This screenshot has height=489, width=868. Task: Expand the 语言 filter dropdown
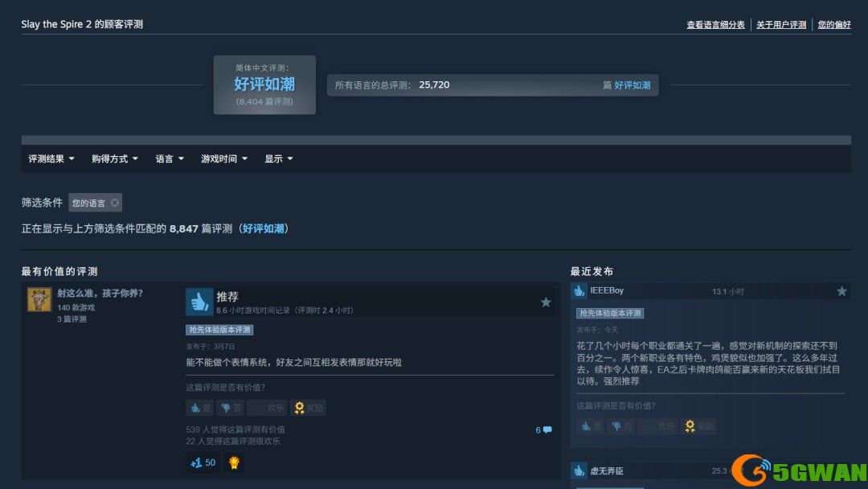click(170, 159)
